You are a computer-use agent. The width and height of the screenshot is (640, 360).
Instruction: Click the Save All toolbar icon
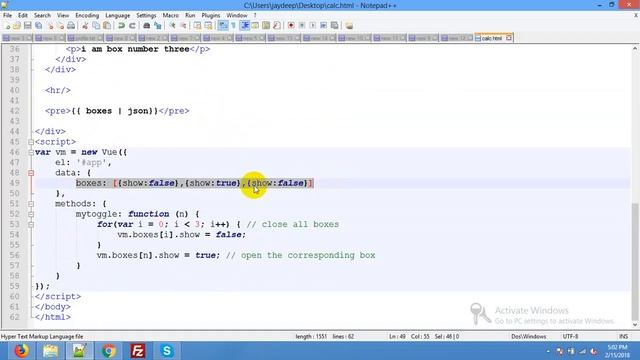pos(38,26)
